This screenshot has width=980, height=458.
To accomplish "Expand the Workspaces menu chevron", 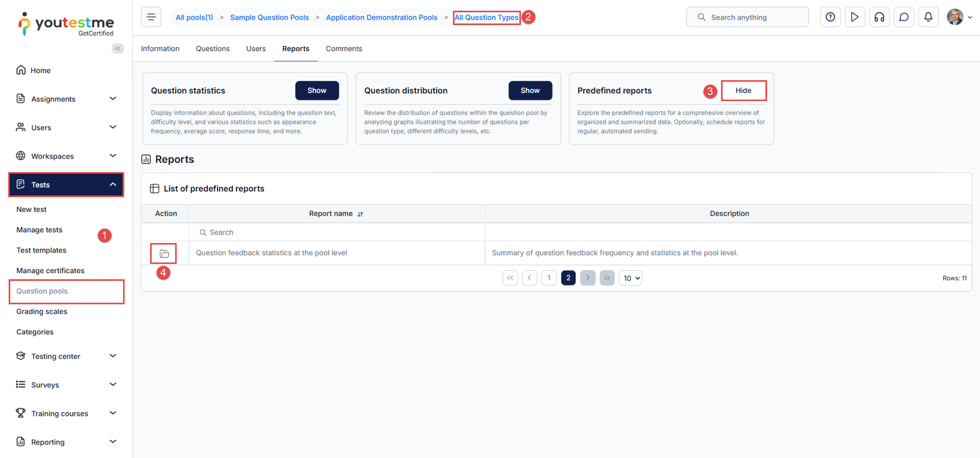I will coord(113,156).
